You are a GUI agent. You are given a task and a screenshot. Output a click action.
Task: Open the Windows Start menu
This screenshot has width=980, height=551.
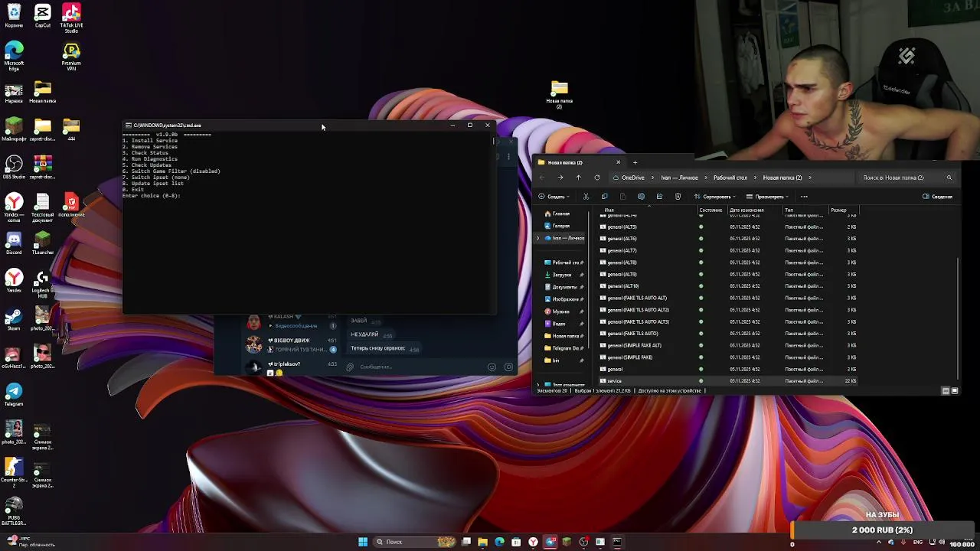(x=363, y=542)
